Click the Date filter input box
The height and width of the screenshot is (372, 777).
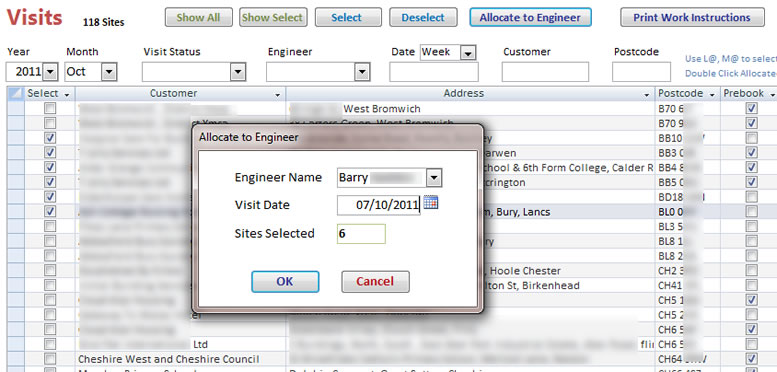click(x=434, y=72)
